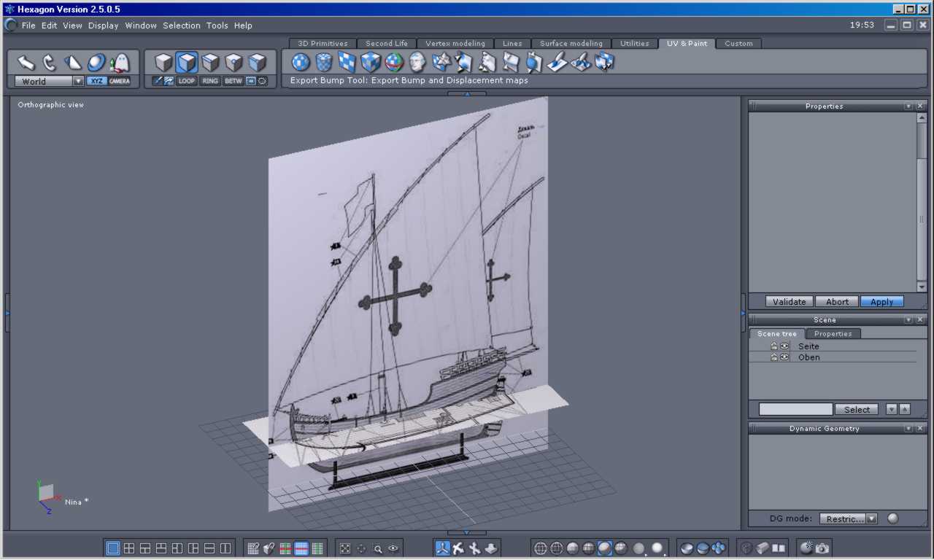Switch to single viewport layout

click(x=113, y=548)
